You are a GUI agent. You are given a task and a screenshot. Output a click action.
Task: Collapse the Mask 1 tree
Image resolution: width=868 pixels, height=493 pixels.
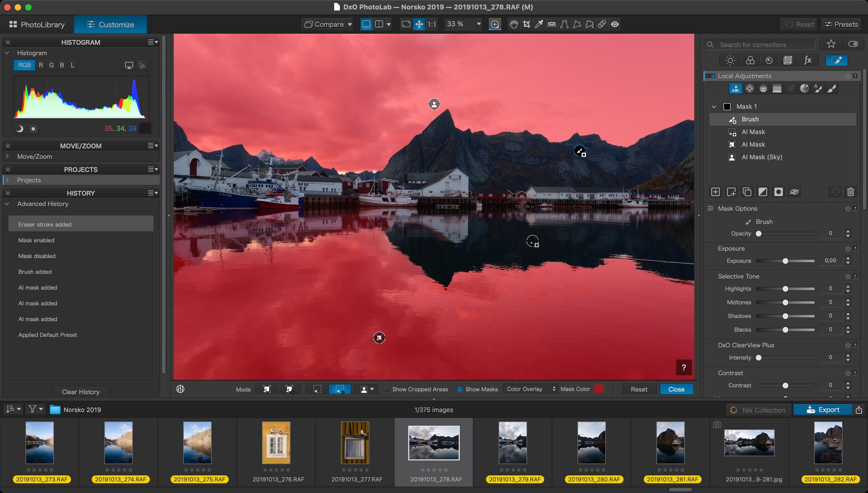[714, 107]
